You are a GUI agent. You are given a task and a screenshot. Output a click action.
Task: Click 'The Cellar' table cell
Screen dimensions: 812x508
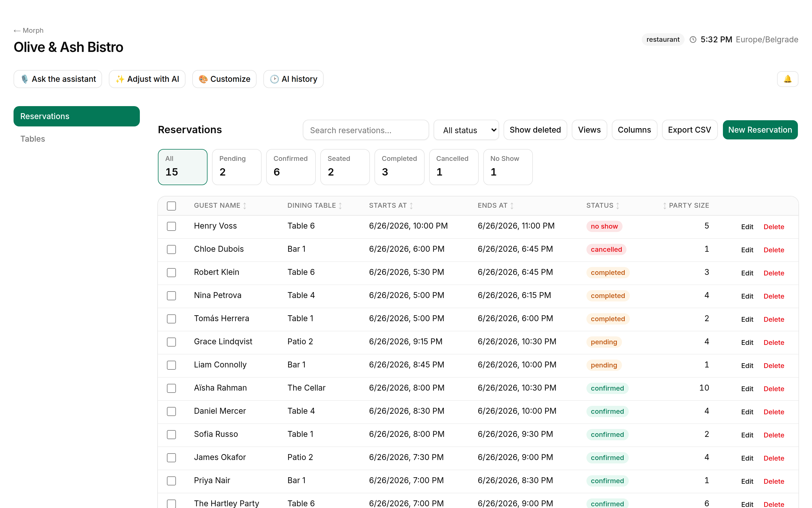pos(306,388)
